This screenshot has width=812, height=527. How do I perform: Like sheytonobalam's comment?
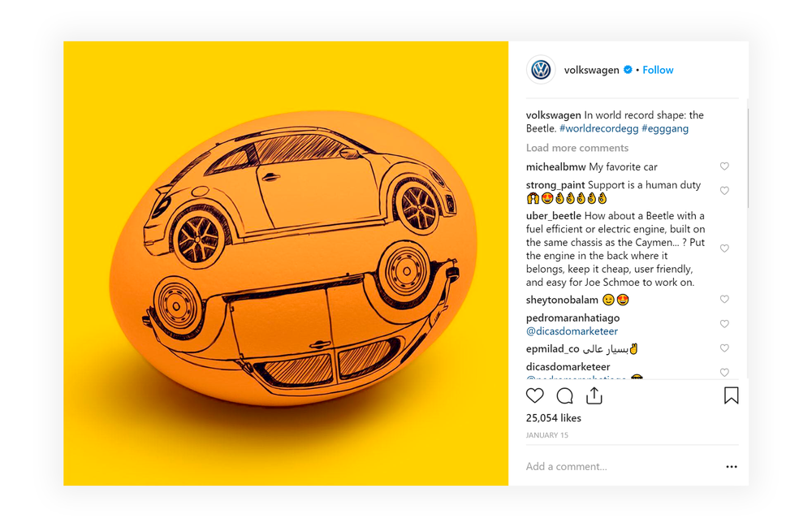tap(724, 299)
